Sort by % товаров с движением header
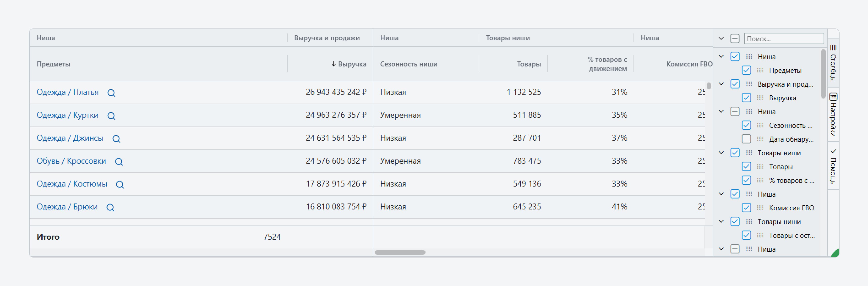This screenshot has width=868, height=286. [x=607, y=64]
